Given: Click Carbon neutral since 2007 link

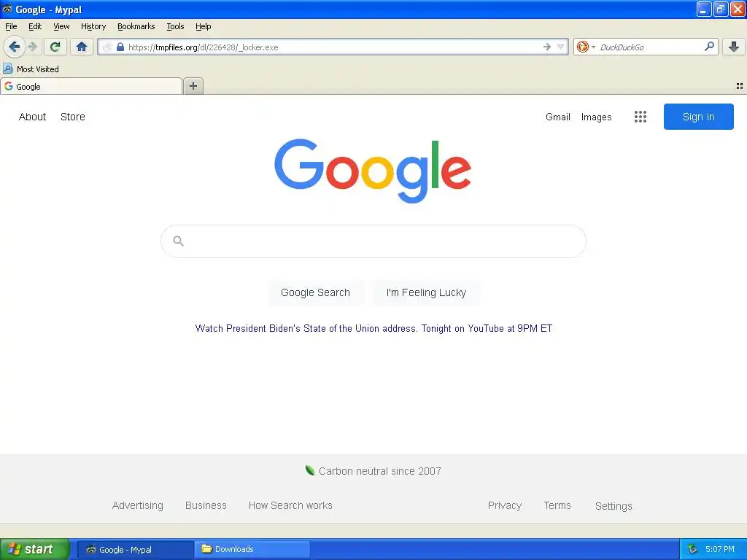Looking at the screenshot, I should point(379,472).
